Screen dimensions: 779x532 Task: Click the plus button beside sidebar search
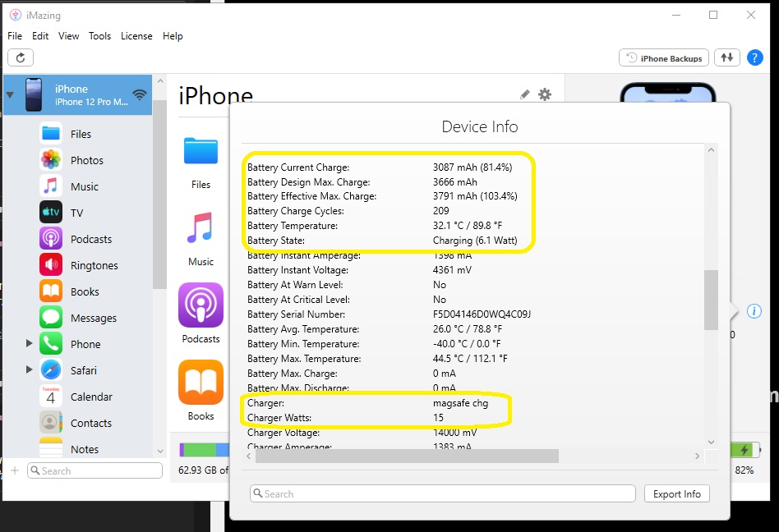(15, 470)
